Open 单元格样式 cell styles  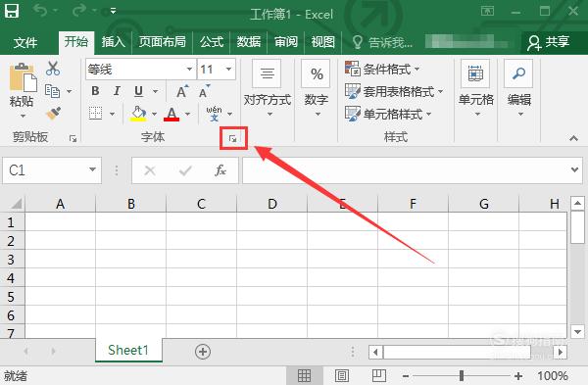click(388, 114)
